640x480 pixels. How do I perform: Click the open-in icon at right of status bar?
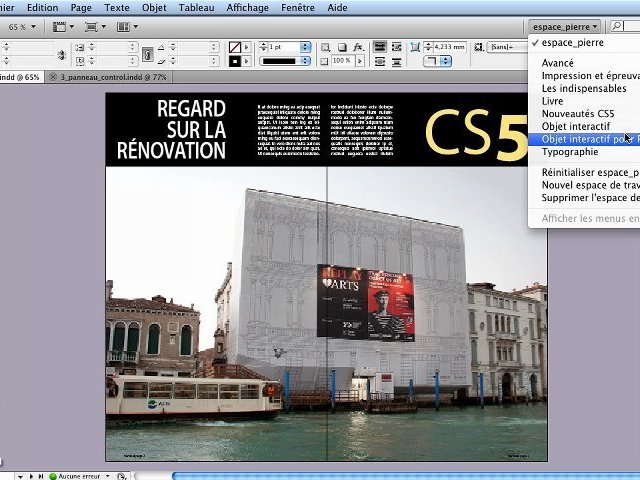[x=121, y=476]
